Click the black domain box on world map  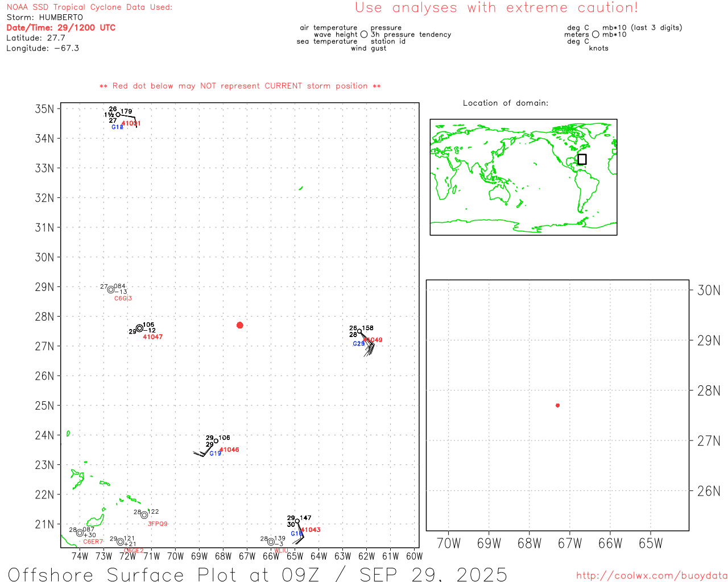tap(582, 159)
